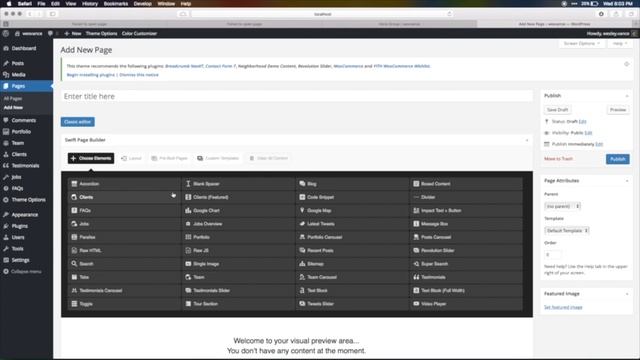The image size is (640, 360).
Task: Switch to the Classic editor
Action: 78,122
